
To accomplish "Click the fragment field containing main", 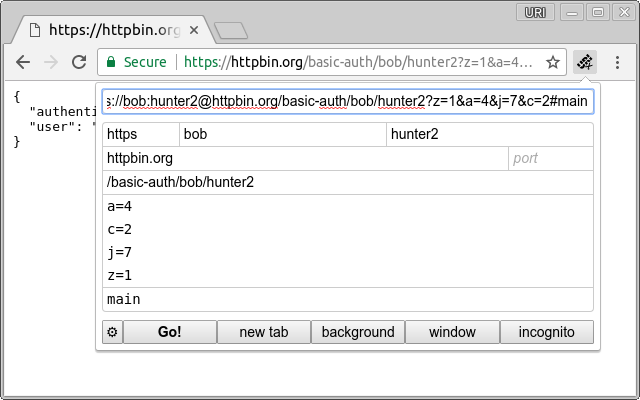I will [x=348, y=300].
